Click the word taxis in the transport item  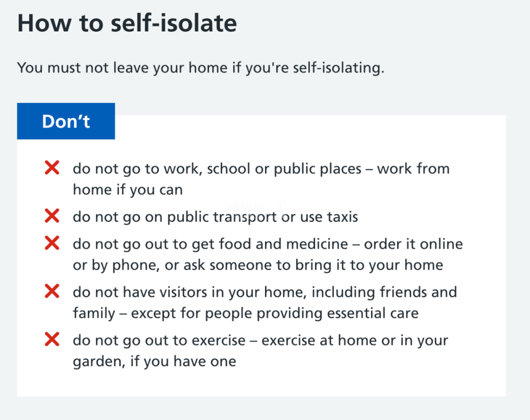click(343, 217)
